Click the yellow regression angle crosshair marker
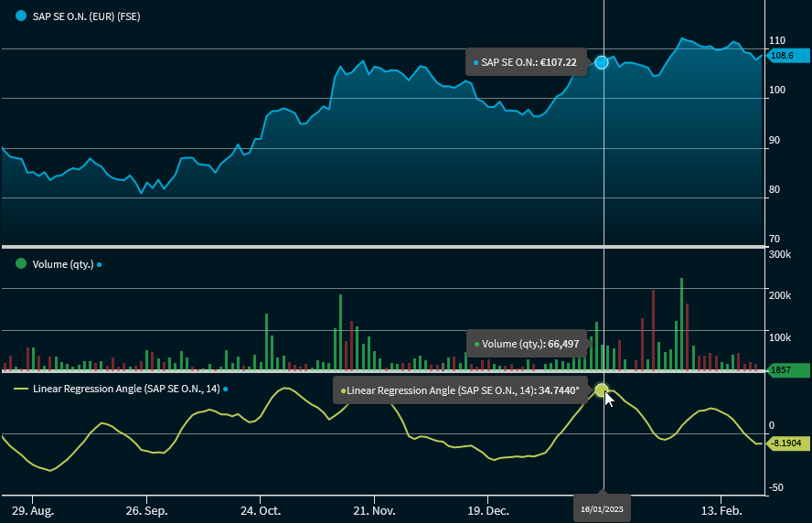Image resolution: width=812 pixels, height=523 pixels. (602, 390)
